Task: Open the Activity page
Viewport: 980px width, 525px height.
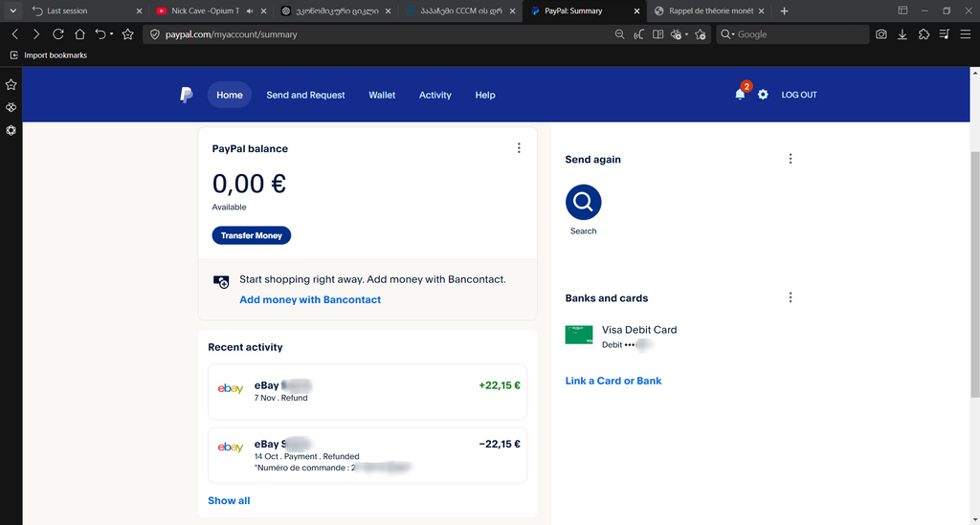Action: coord(435,95)
